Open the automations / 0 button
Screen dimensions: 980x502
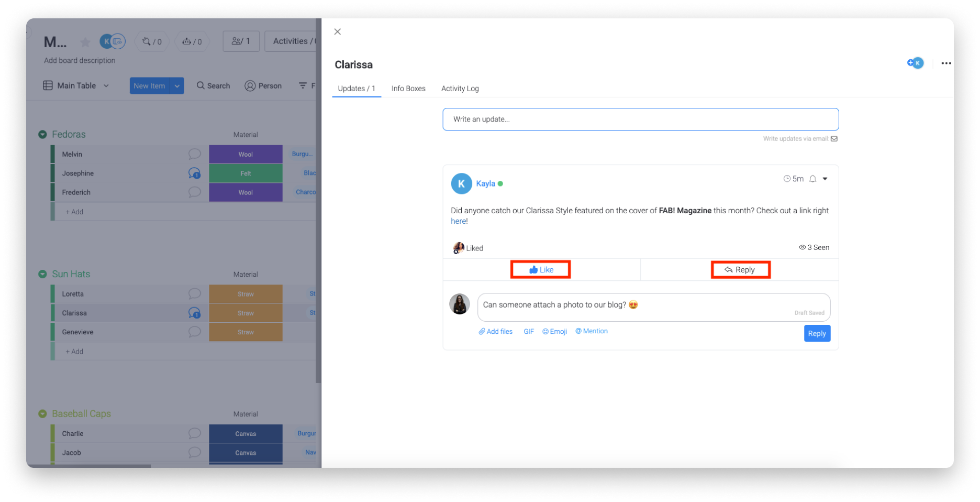[192, 41]
